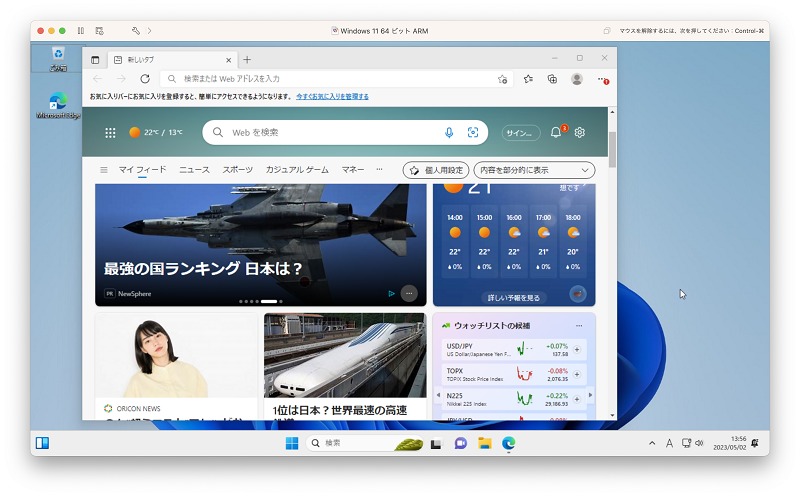This screenshot has height=496, width=800.
Task: Start voice search with microphone icon
Action: point(449,133)
